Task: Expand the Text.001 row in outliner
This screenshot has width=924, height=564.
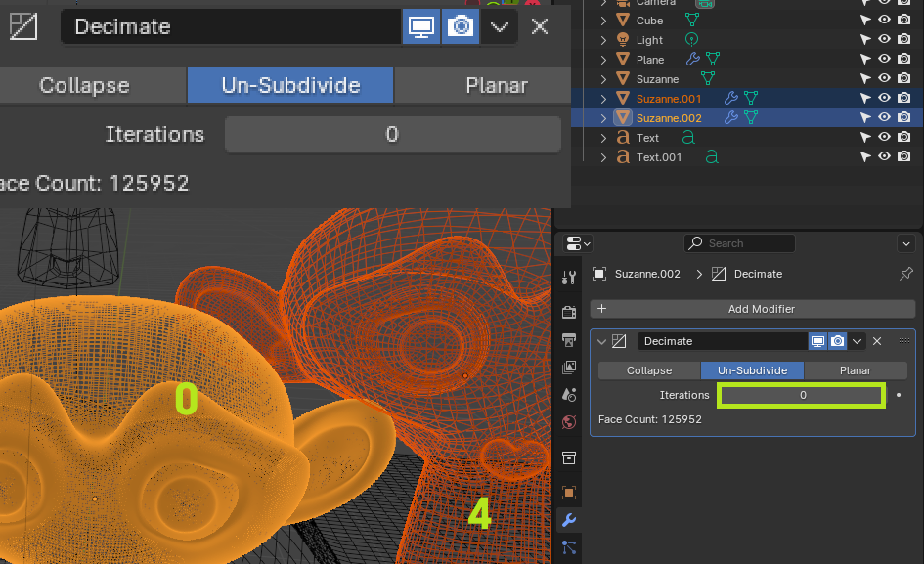Action: pyautogui.click(x=603, y=156)
